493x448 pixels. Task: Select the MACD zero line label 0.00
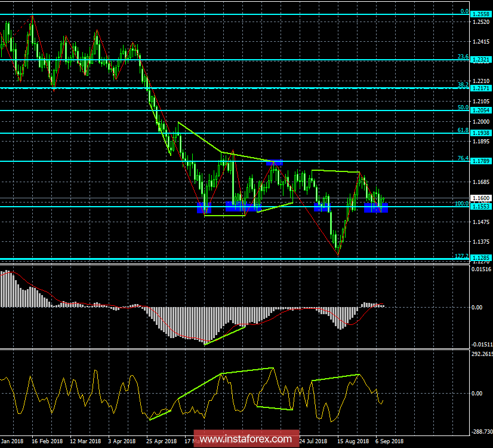[477, 308]
